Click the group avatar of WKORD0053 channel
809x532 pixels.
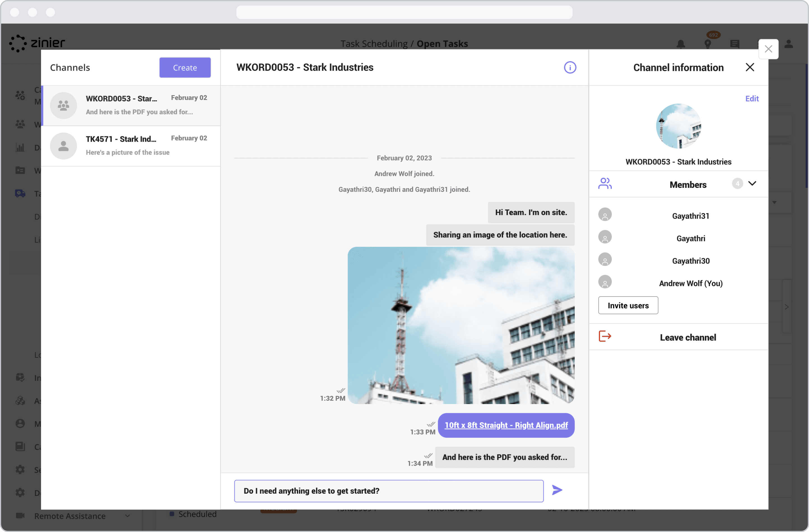coord(63,105)
